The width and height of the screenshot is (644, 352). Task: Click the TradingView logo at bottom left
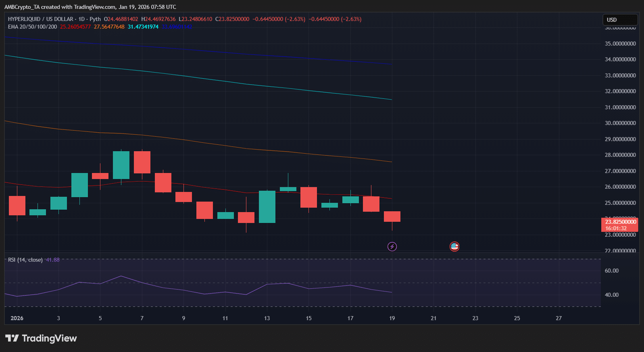41,338
